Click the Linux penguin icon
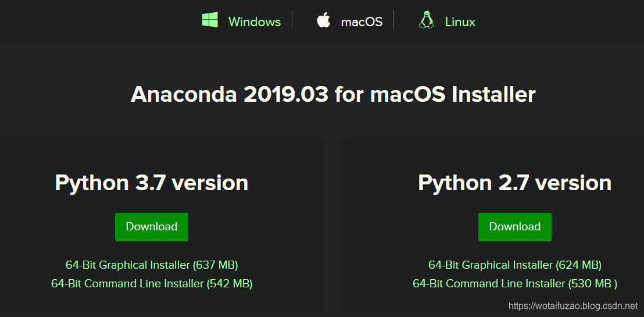This screenshot has height=317, width=644. pos(426,20)
